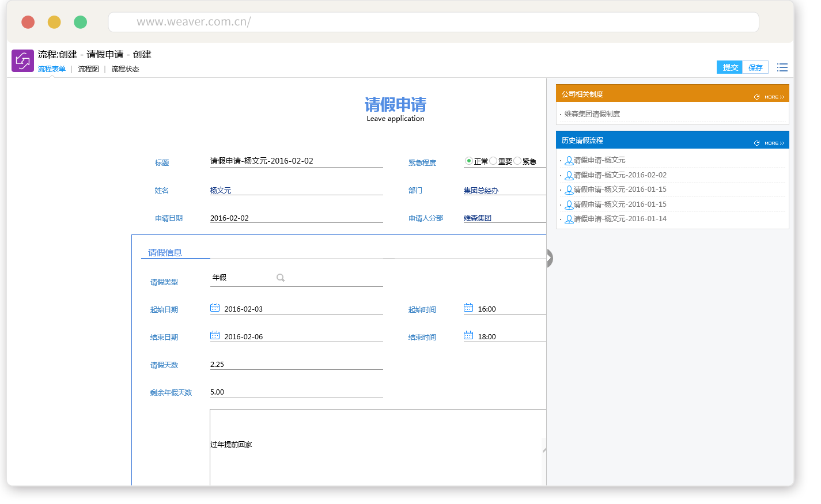Image resolution: width=821 pixels, height=504 pixels.
Task: Select the 紧急 urgency radio button
Action: [517, 161]
